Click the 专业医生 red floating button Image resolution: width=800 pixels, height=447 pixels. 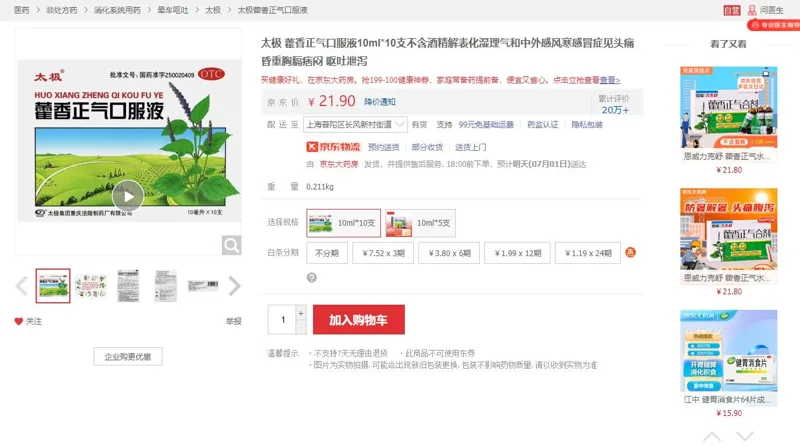[773, 25]
